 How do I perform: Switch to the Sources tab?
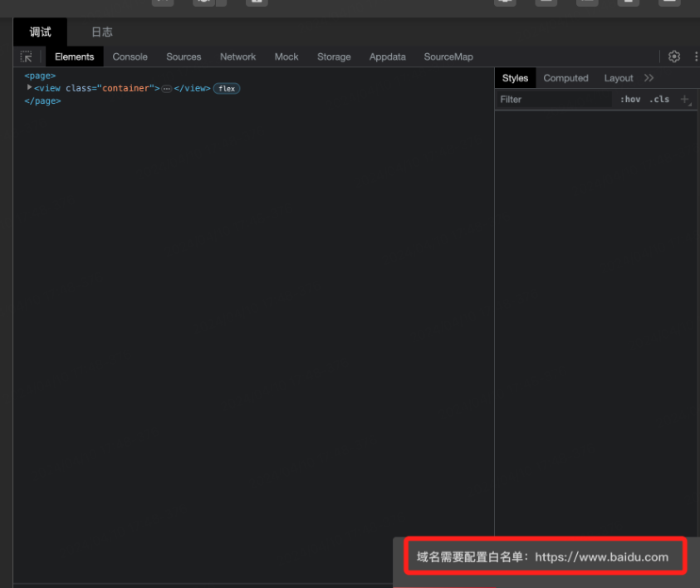(184, 56)
